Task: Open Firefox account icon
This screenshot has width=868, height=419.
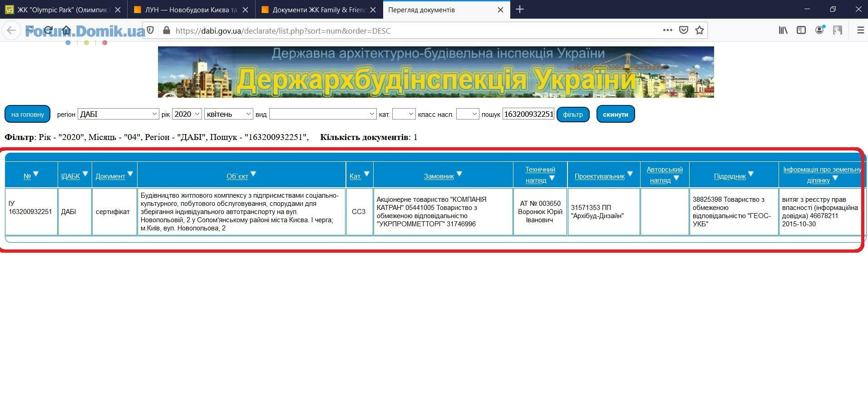Action: coord(819,30)
